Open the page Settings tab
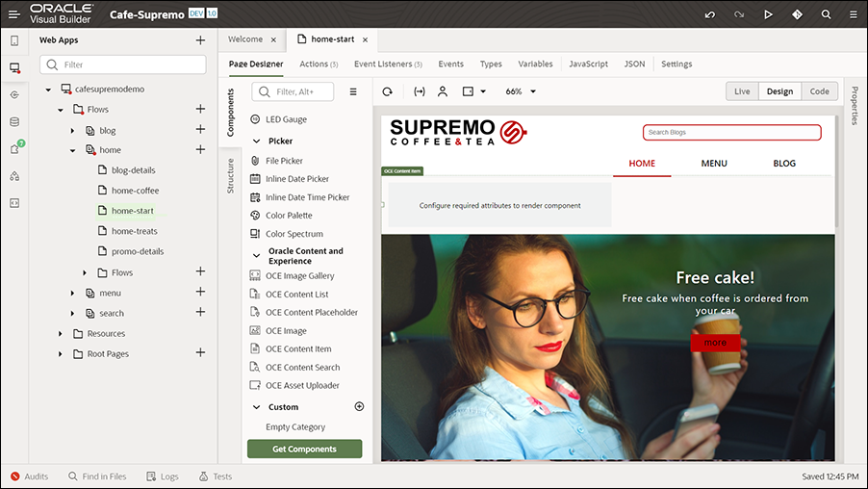The image size is (868, 489). pyautogui.click(x=677, y=64)
